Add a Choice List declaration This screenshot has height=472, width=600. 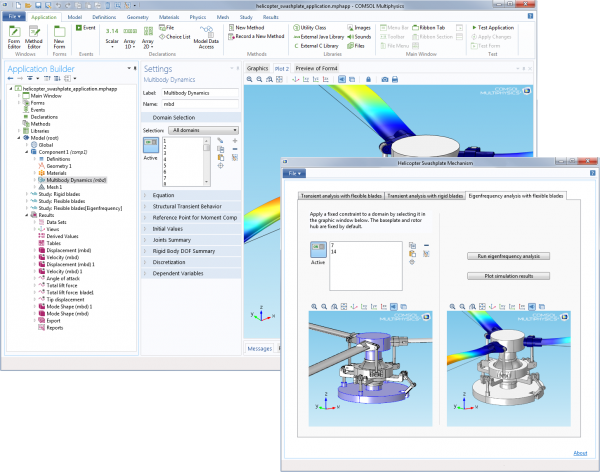tap(174, 37)
